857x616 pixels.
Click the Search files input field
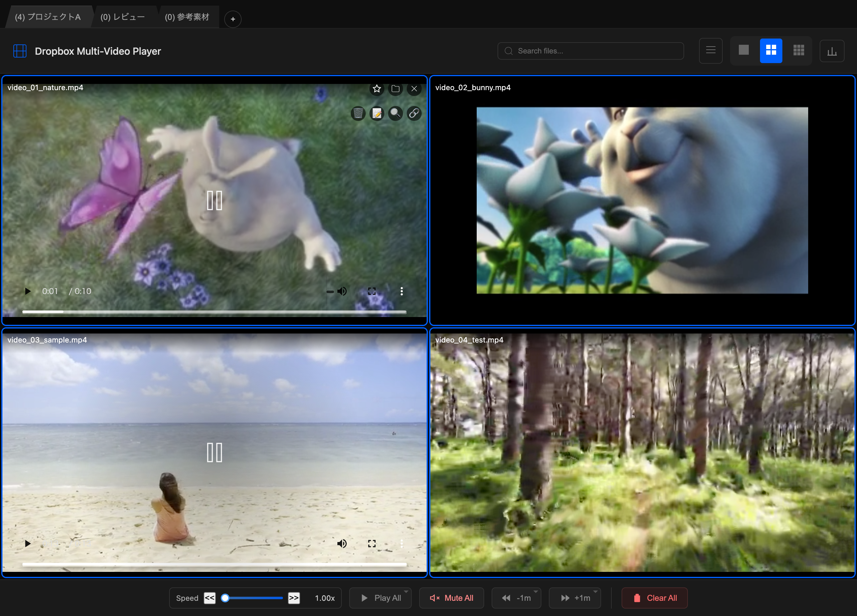coord(597,51)
